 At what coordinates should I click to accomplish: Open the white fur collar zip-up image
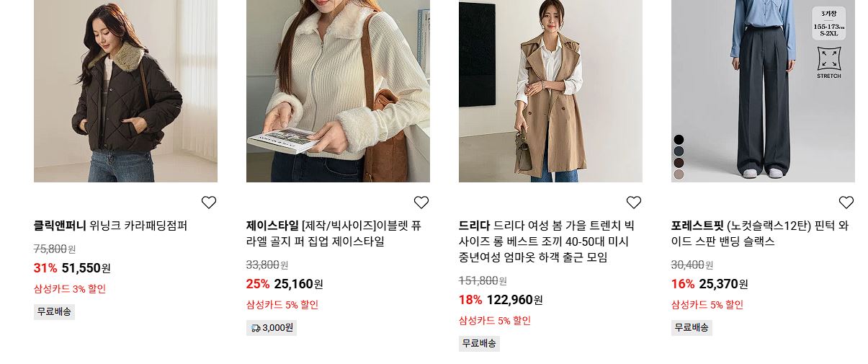click(338, 91)
